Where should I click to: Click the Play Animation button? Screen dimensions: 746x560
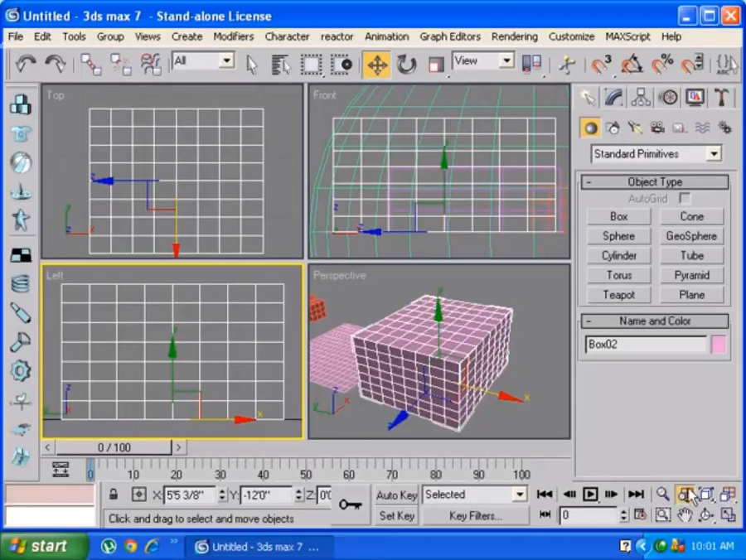(590, 495)
